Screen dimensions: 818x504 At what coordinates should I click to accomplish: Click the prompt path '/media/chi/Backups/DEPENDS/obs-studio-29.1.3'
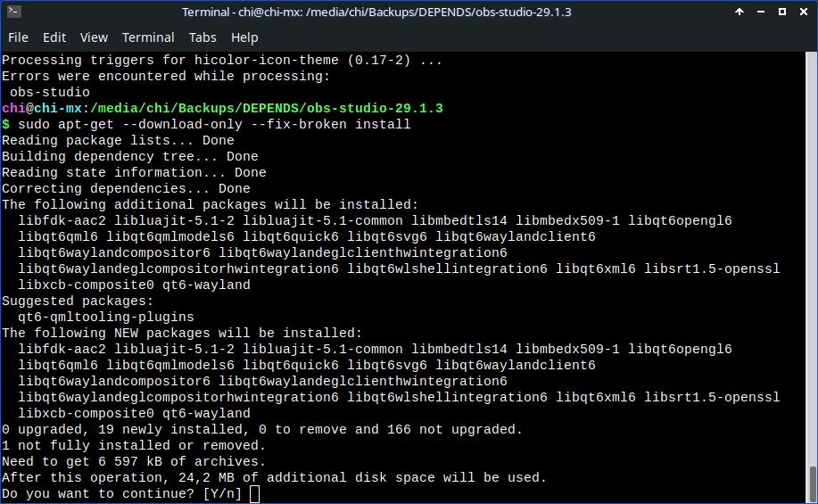(x=267, y=109)
